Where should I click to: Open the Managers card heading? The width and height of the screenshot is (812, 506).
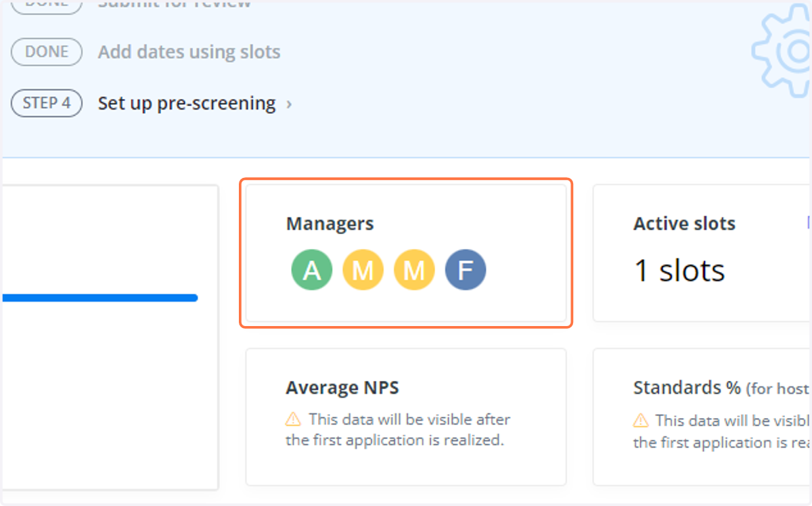pos(330,223)
